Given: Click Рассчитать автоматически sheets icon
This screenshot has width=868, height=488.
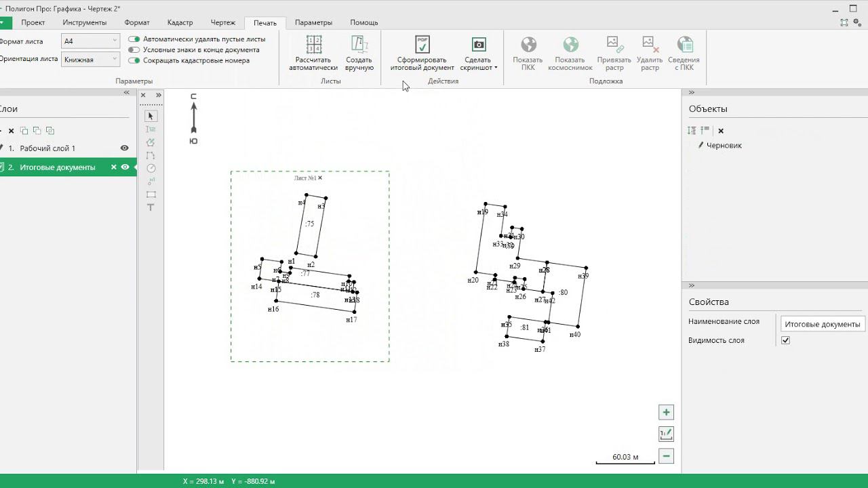Looking at the screenshot, I should [x=313, y=45].
